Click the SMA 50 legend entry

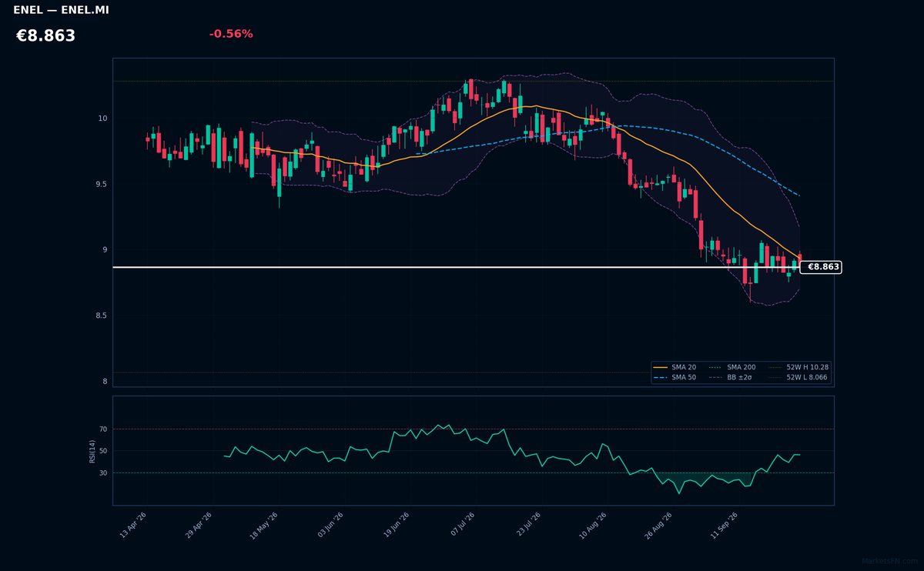(x=675, y=378)
